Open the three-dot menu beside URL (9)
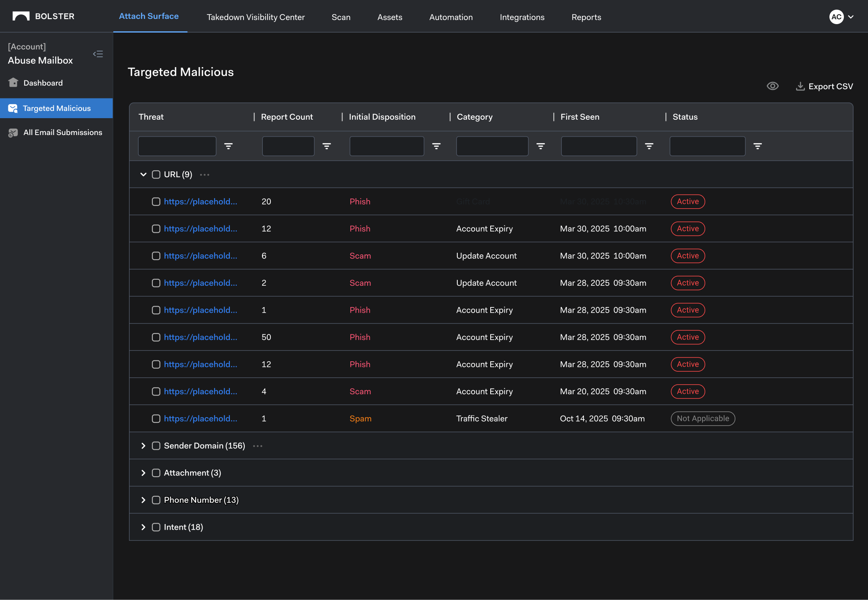This screenshot has height=600, width=868. (205, 175)
